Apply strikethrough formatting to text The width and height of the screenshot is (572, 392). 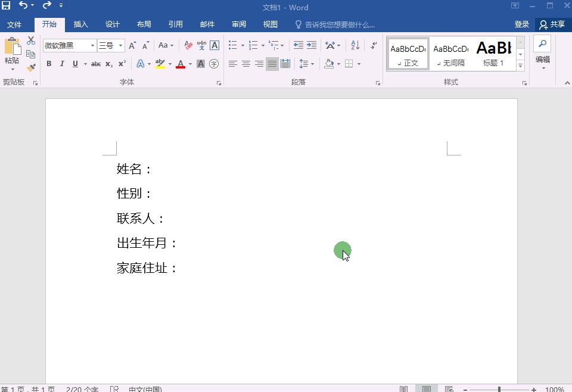pyautogui.click(x=95, y=64)
